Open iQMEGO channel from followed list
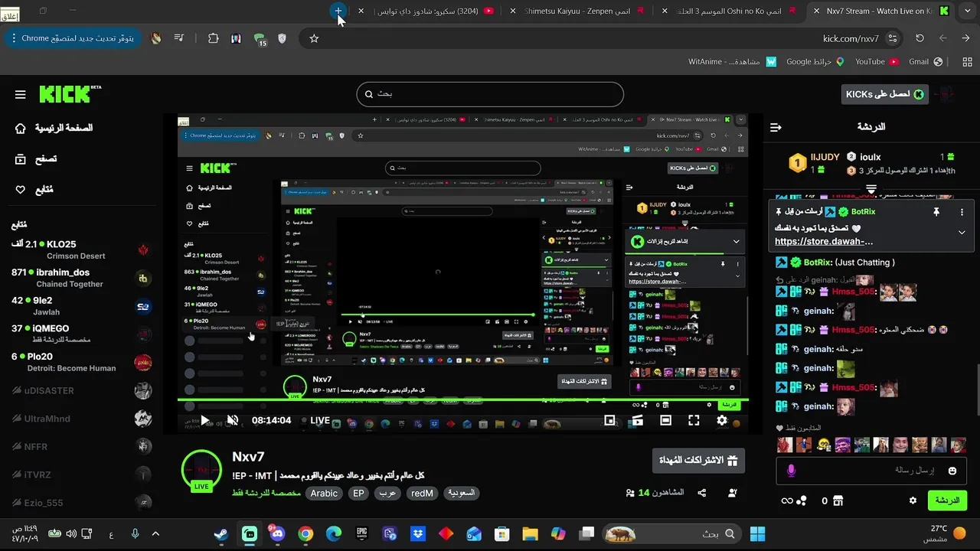 coord(81,334)
